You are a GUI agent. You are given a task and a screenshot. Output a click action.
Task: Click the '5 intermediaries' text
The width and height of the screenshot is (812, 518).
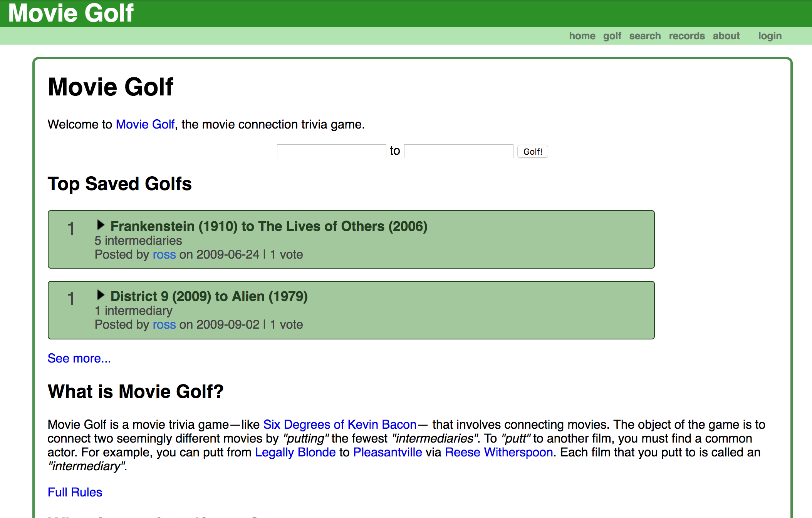pyautogui.click(x=138, y=241)
